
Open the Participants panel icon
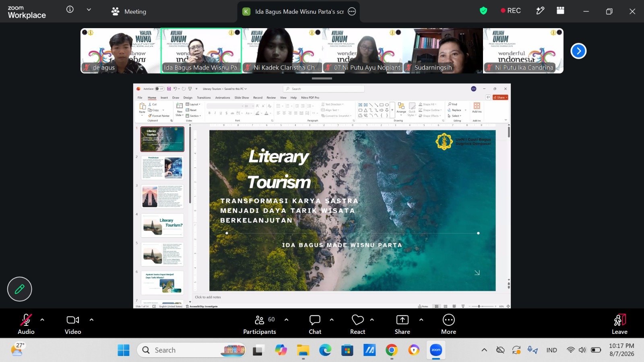point(260,320)
